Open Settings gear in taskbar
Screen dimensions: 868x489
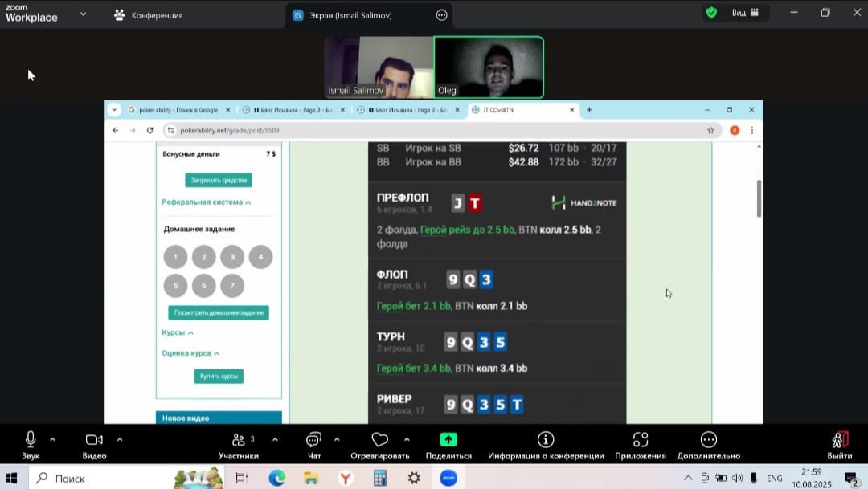414,478
